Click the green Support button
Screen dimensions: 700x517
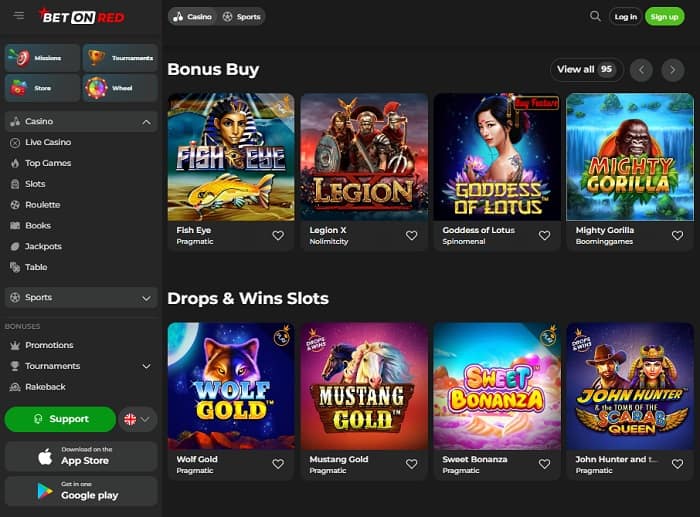[60, 419]
